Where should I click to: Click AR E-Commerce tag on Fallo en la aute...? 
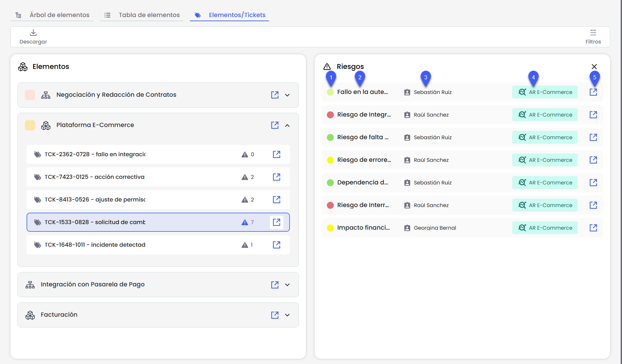tap(545, 92)
